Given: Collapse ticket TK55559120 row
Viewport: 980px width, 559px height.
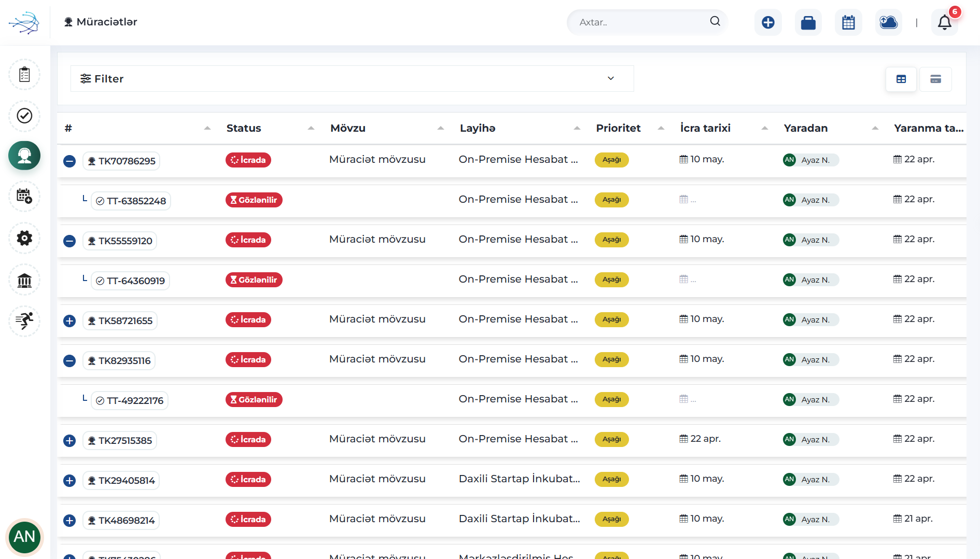Looking at the screenshot, I should 69,241.
